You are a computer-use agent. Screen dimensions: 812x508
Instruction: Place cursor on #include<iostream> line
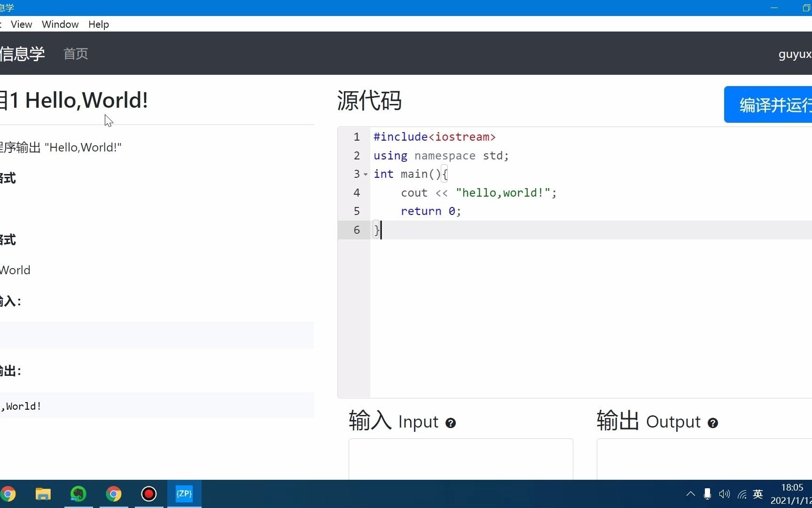point(435,137)
